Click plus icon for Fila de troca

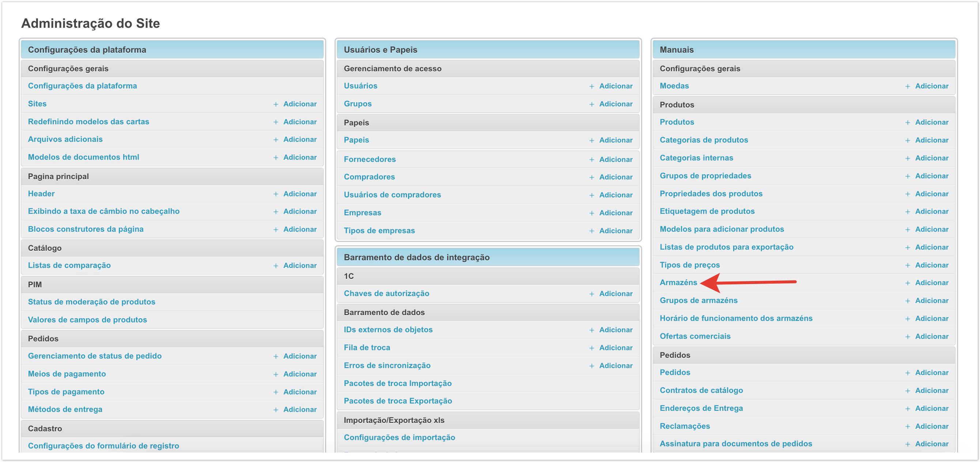pyautogui.click(x=592, y=348)
